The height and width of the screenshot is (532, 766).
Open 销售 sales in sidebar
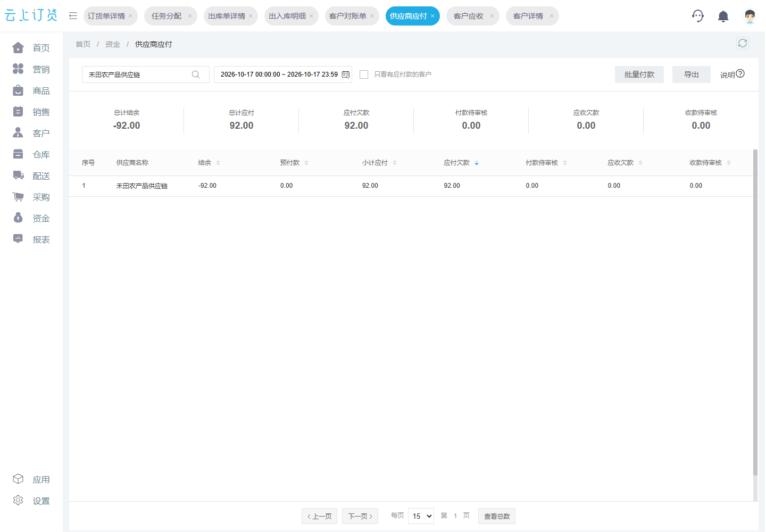pos(31,112)
